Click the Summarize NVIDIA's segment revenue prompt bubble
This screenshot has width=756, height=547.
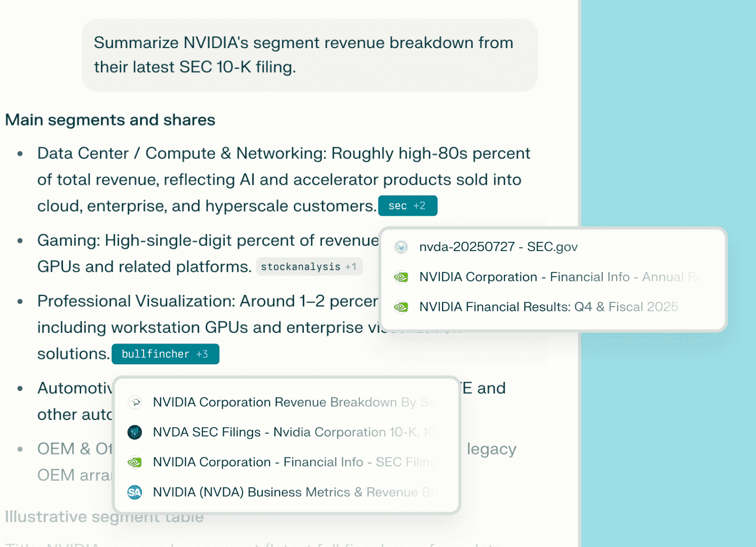point(310,55)
